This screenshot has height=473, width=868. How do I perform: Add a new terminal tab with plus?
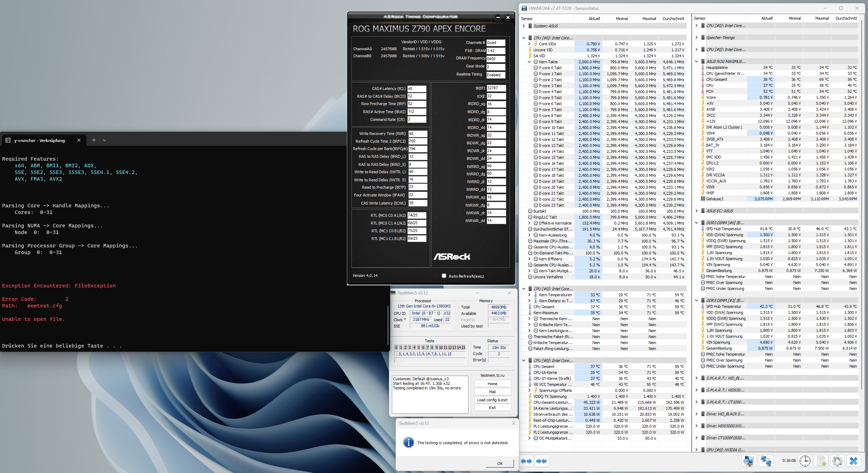click(x=94, y=140)
